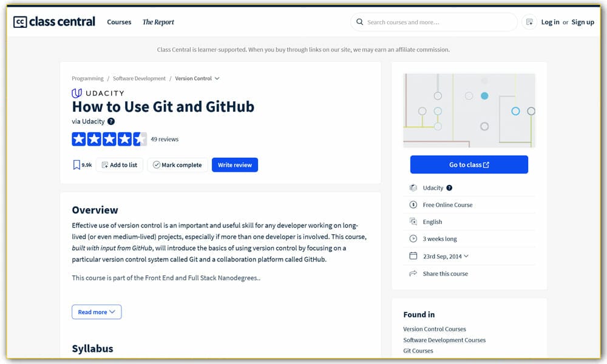Click the search magnifying glass icon
This screenshot has height=364, width=607.
[x=361, y=22]
